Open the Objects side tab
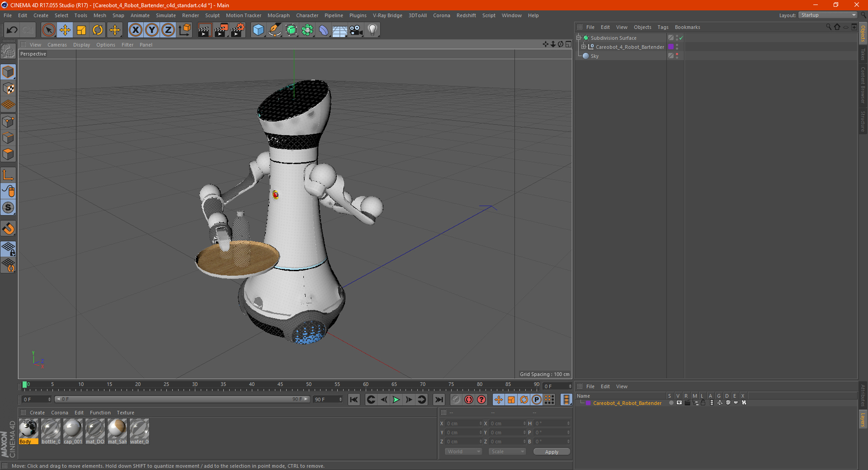The width and height of the screenshot is (868, 470). (863, 34)
